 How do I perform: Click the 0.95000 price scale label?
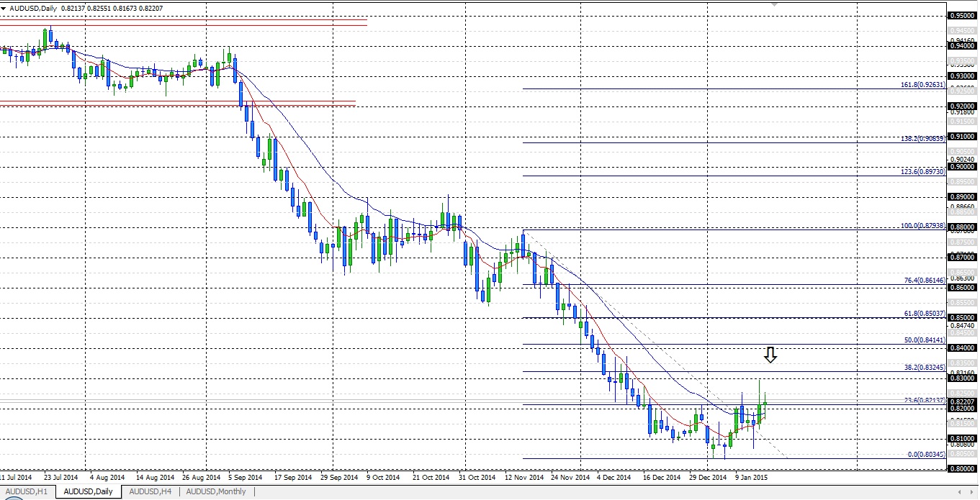pos(963,15)
